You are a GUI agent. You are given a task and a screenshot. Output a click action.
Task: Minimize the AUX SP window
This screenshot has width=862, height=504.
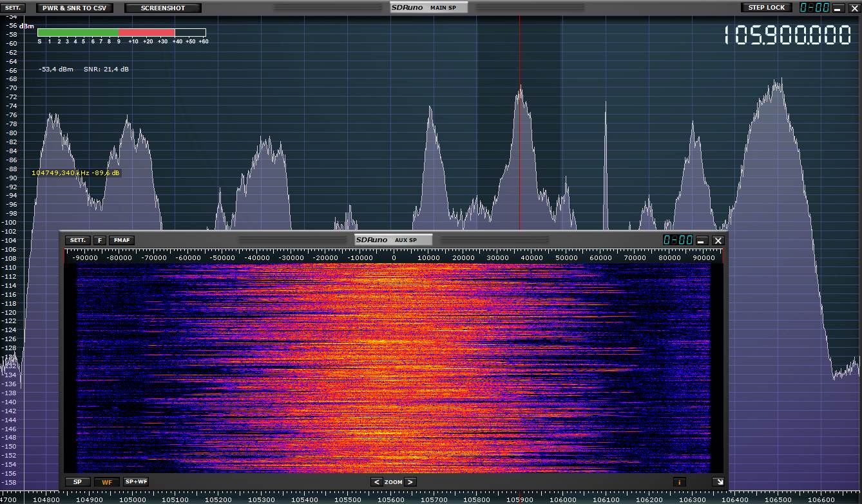click(x=702, y=240)
